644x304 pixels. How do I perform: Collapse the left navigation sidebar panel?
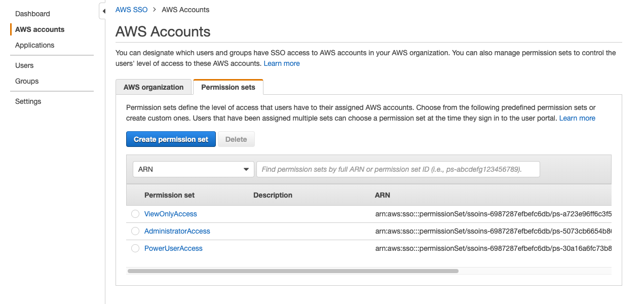(103, 10)
